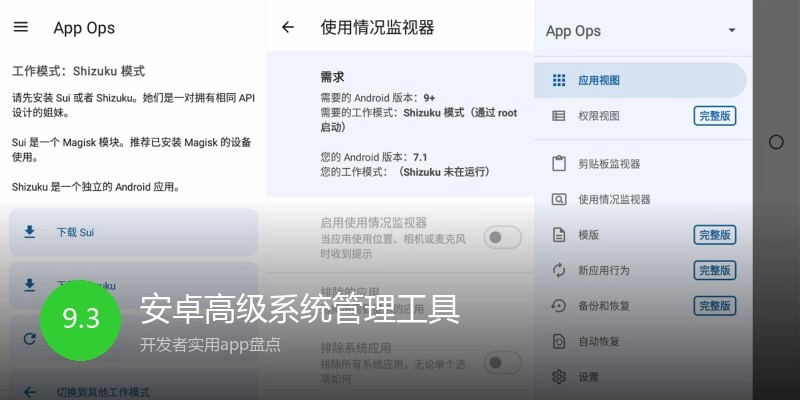Click the 使用情况监视器 page title
The image size is (800, 400).
point(377,27)
